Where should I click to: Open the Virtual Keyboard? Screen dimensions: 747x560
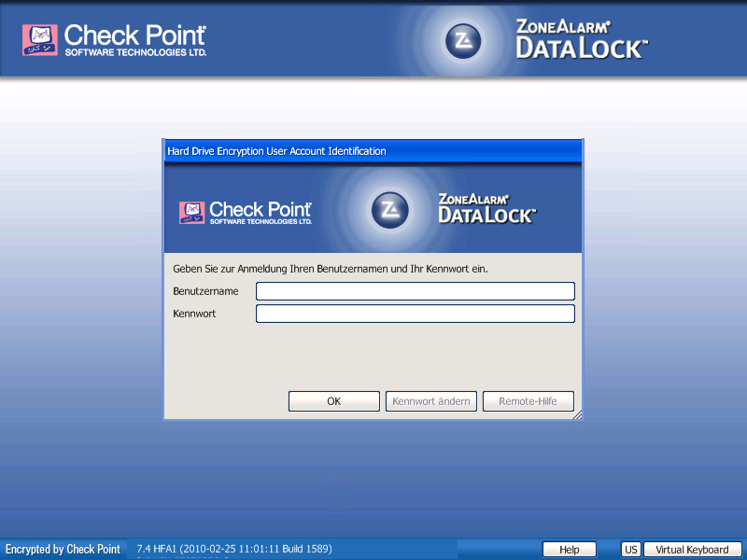point(692,550)
